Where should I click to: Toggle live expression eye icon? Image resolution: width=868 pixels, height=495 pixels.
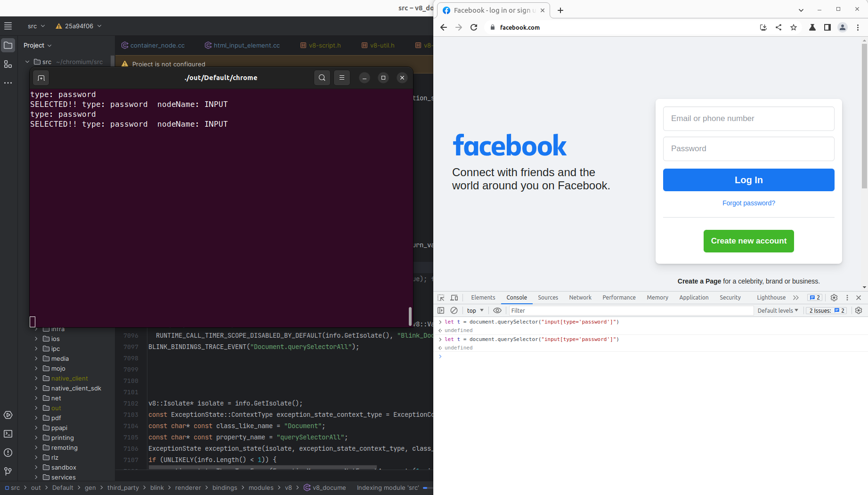(x=497, y=310)
